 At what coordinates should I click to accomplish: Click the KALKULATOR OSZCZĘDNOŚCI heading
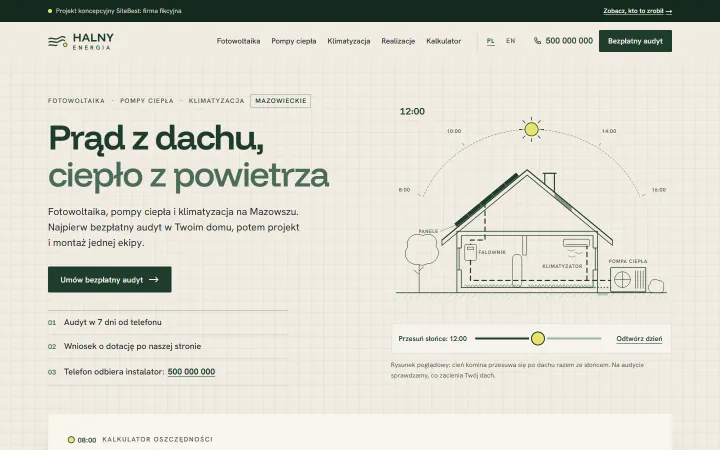coord(158,439)
